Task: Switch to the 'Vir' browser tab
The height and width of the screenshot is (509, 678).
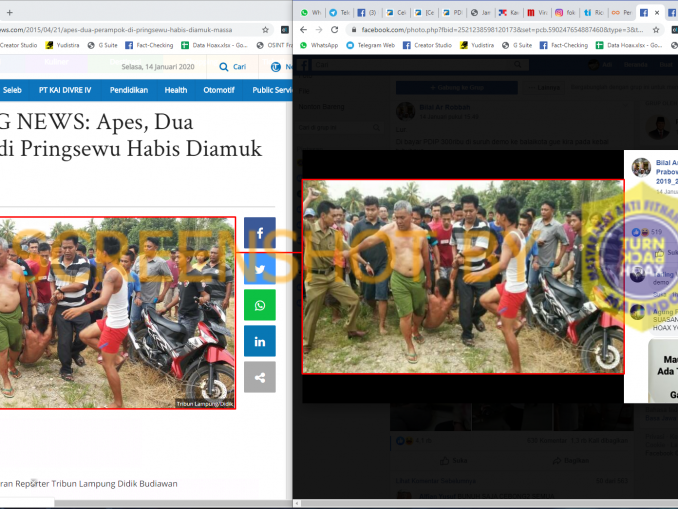Action: 537,13
